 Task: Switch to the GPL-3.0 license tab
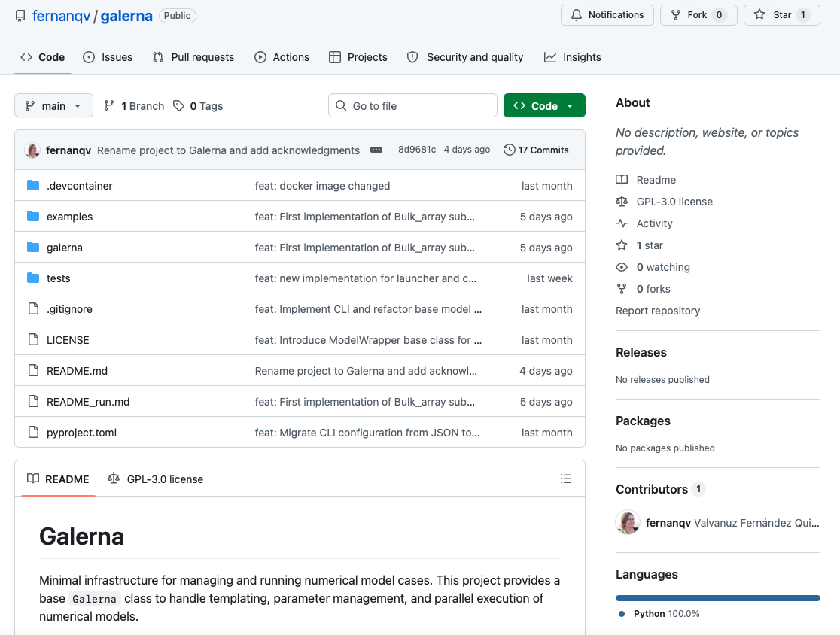155,479
